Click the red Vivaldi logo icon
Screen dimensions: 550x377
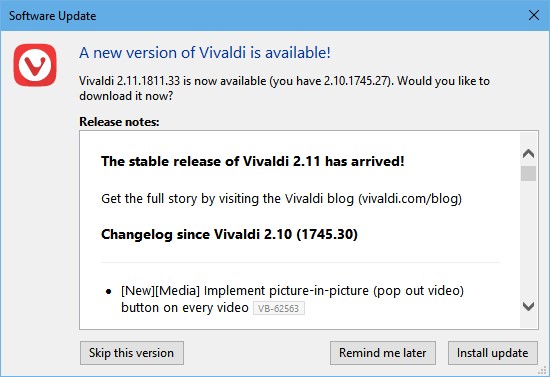click(35, 65)
